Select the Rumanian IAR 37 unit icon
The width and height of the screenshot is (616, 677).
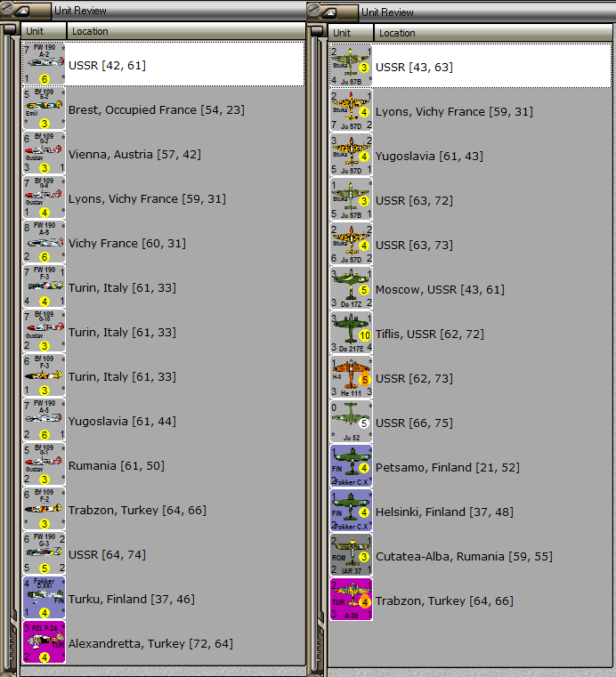click(x=352, y=555)
